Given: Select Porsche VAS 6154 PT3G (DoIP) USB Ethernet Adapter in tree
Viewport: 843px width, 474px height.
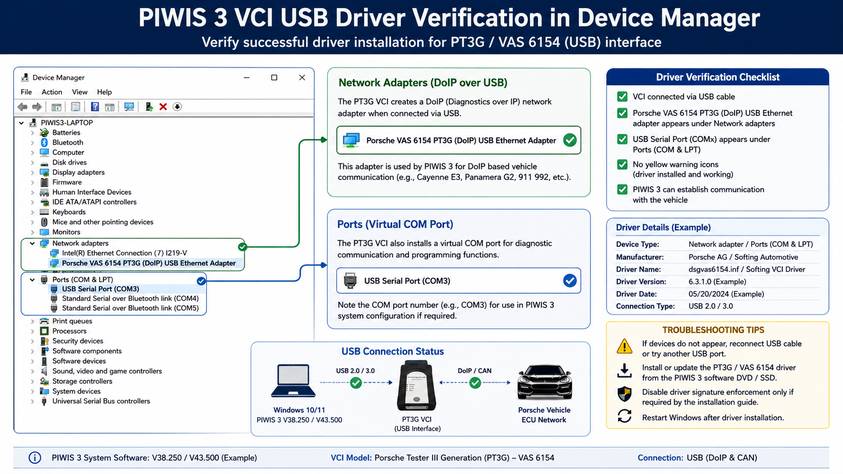Looking at the screenshot, I should [148, 263].
